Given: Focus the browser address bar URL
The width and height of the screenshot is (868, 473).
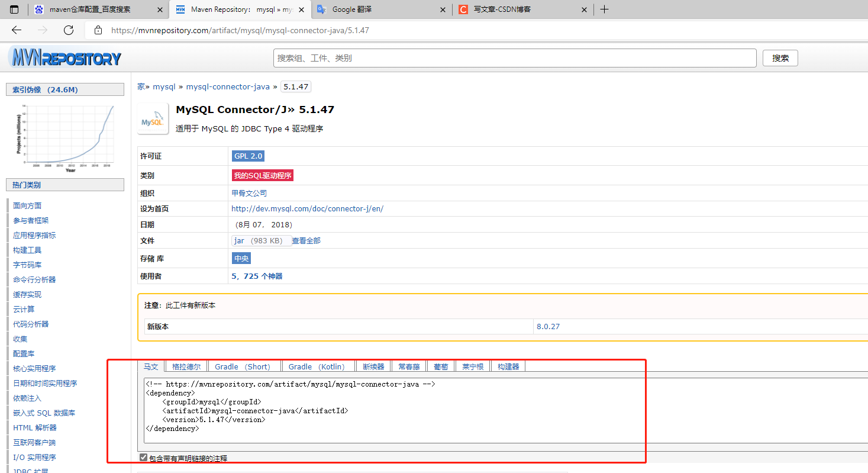Looking at the screenshot, I should 240,30.
